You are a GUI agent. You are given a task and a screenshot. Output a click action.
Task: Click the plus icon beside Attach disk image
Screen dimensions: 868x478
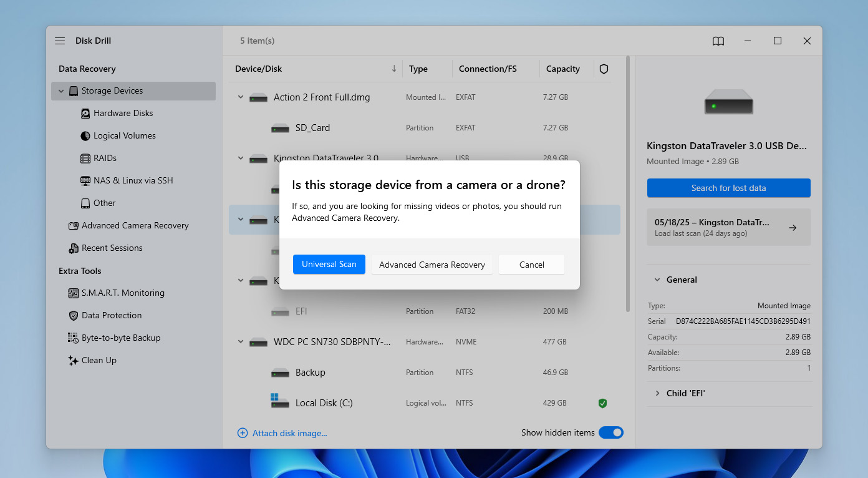pos(243,432)
